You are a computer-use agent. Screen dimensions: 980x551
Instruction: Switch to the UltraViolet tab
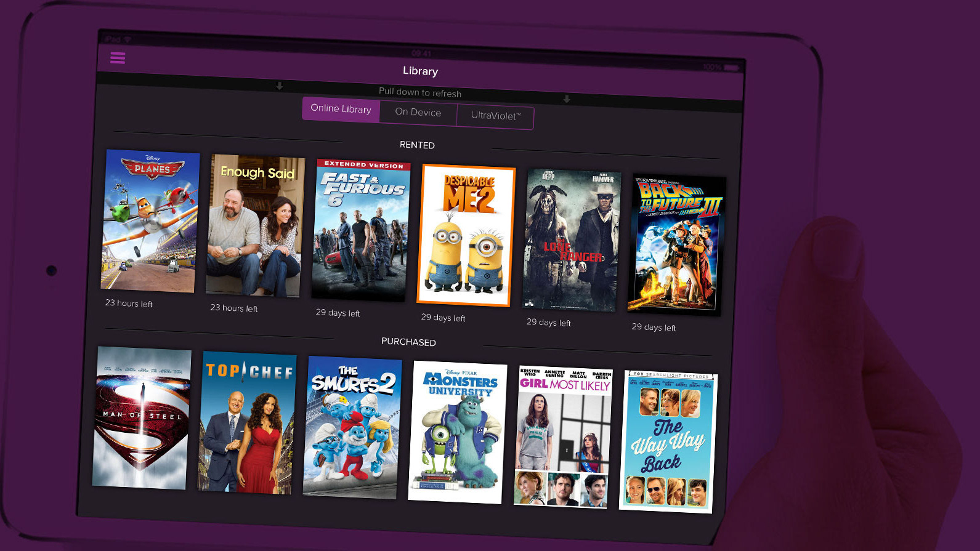(495, 116)
